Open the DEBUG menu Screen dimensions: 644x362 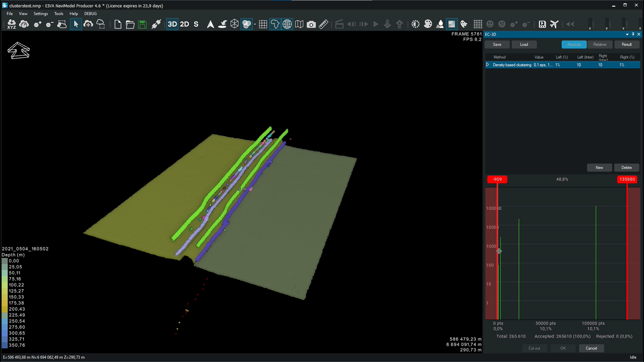(x=90, y=14)
